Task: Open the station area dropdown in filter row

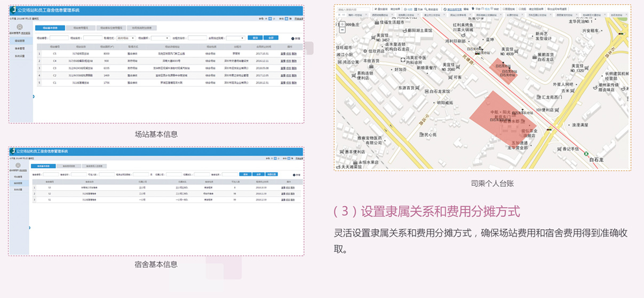Action: click(x=160, y=38)
